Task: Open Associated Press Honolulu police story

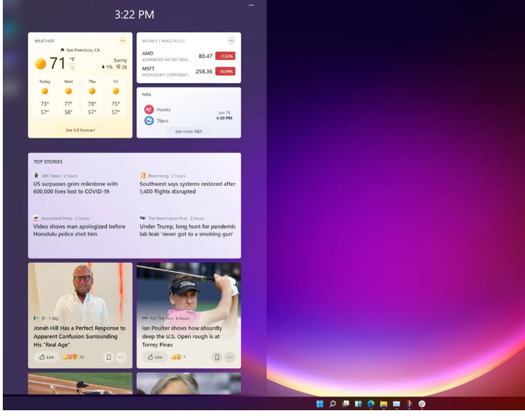Action: click(80, 230)
